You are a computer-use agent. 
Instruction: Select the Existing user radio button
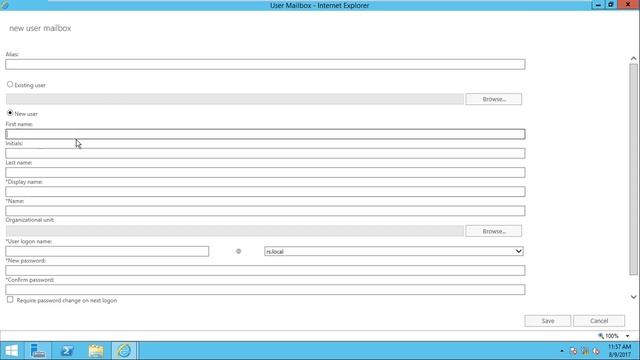[x=10, y=84]
